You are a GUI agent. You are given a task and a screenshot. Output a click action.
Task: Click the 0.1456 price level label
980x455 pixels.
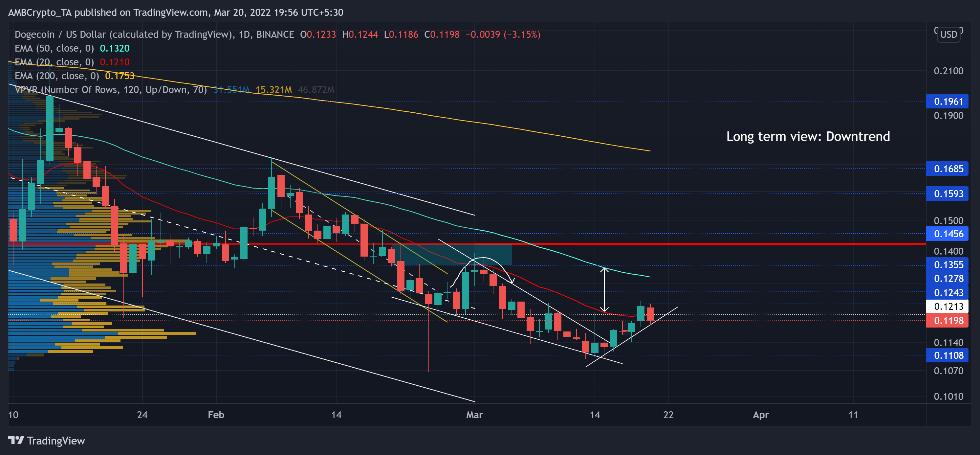[947, 234]
